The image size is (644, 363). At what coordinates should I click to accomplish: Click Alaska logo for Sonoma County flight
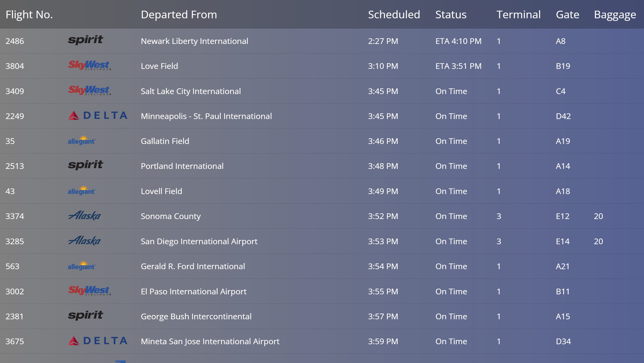(85, 216)
